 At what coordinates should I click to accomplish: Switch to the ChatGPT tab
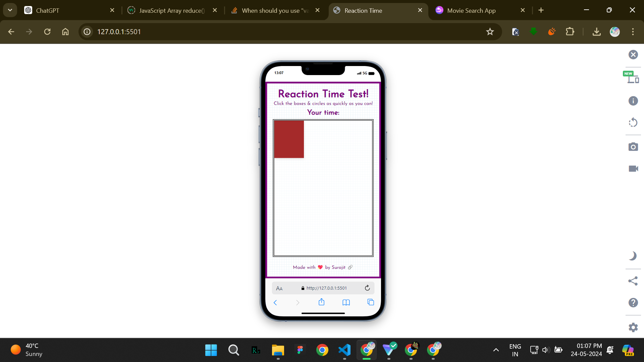pos(48,10)
